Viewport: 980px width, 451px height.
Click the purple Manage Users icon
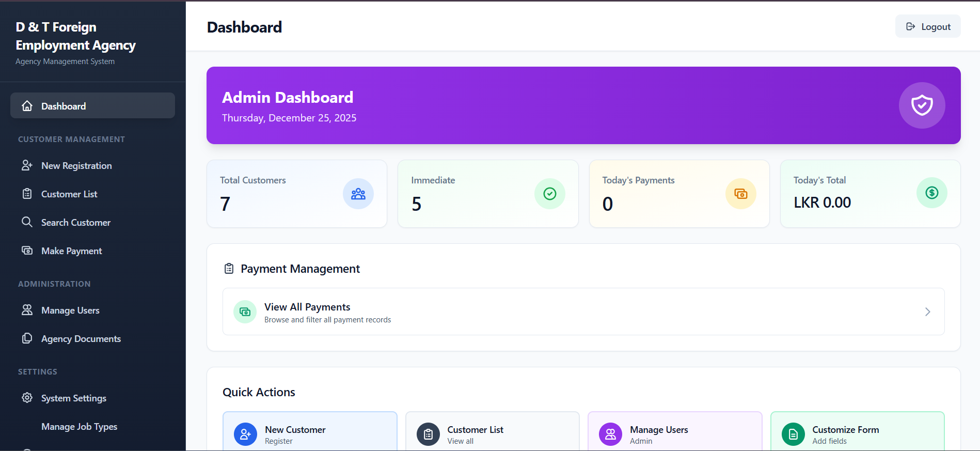click(610, 434)
